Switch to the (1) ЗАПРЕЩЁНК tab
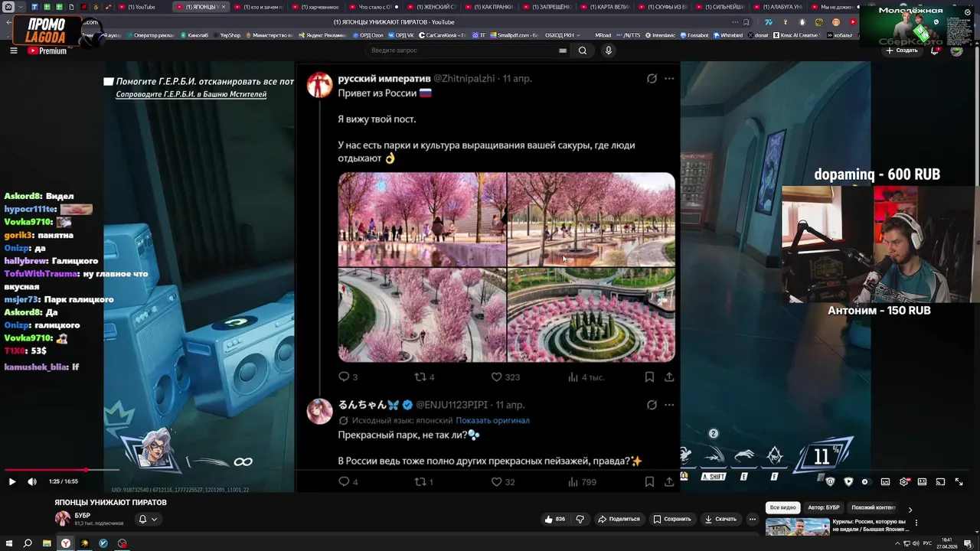 [x=548, y=7]
